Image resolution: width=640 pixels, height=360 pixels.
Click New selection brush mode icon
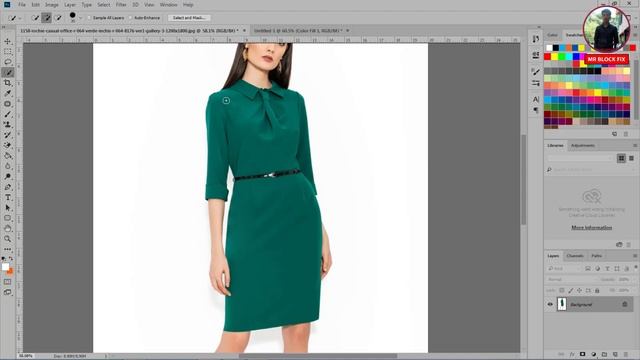36,18
